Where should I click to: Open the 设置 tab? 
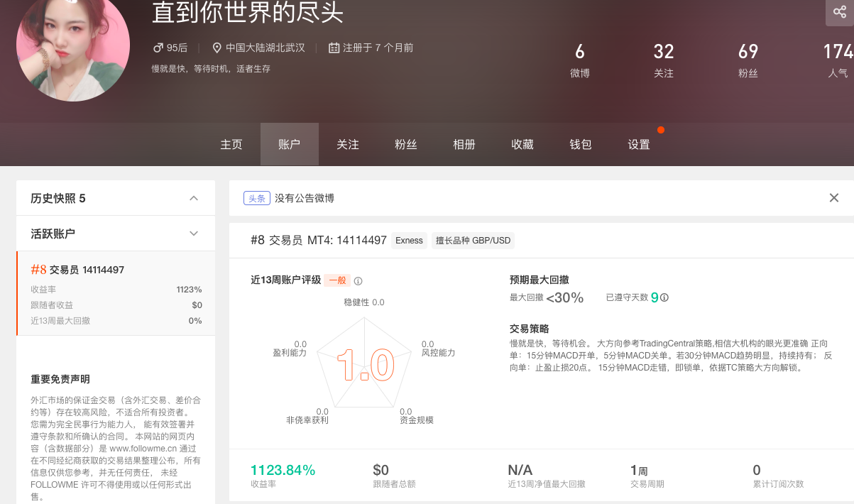639,144
